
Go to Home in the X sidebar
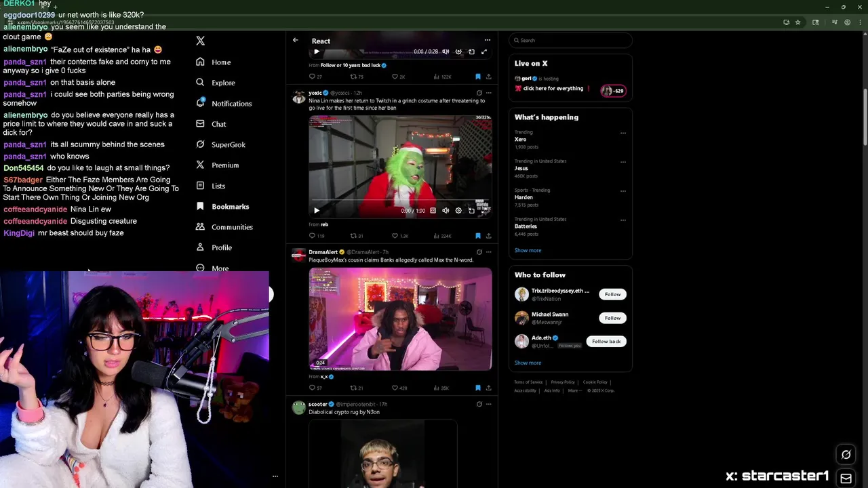[x=213, y=62]
